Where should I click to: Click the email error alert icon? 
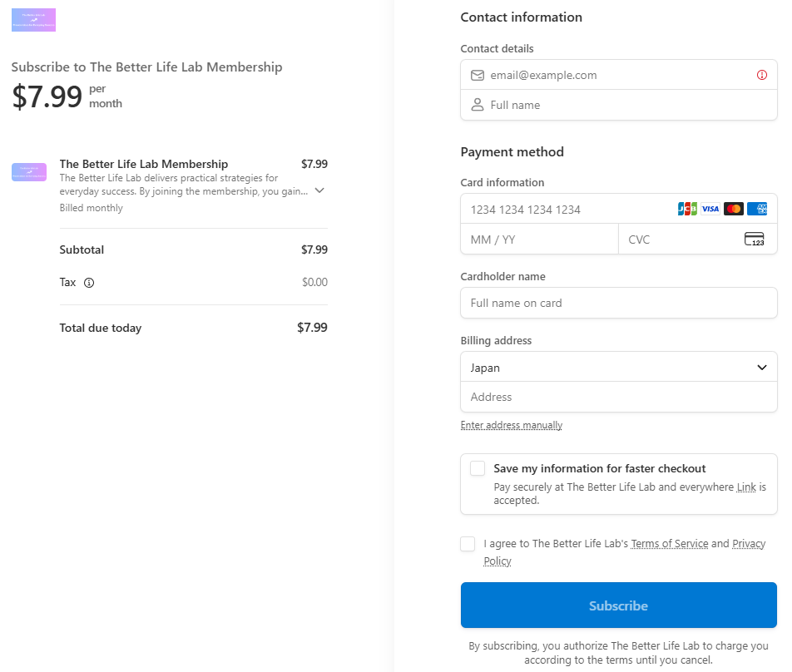click(x=762, y=75)
